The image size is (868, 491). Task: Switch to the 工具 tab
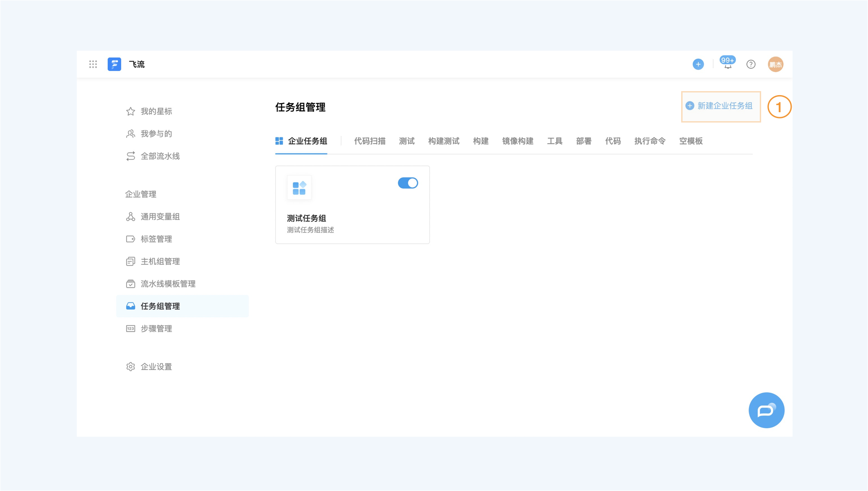[x=555, y=141]
